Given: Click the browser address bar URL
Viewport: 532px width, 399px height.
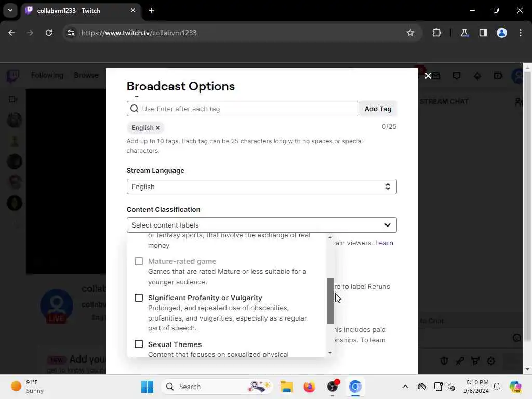Looking at the screenshot, I should (139, 33).
